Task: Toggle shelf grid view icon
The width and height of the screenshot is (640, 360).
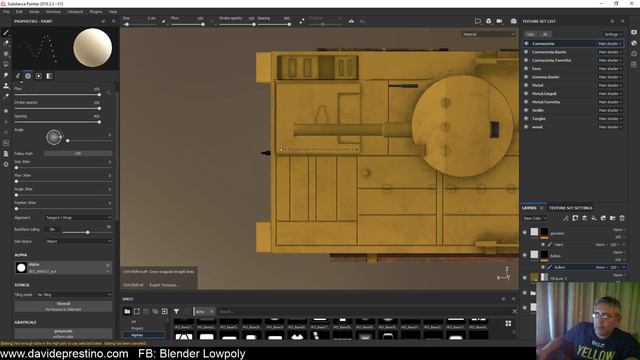Action: [x=508, y=323]
